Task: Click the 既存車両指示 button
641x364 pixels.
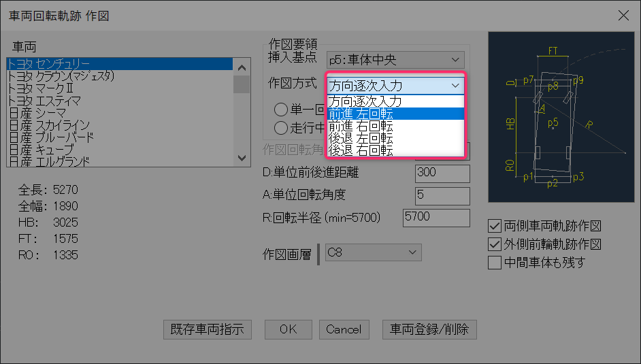Action: coord(208,329)
